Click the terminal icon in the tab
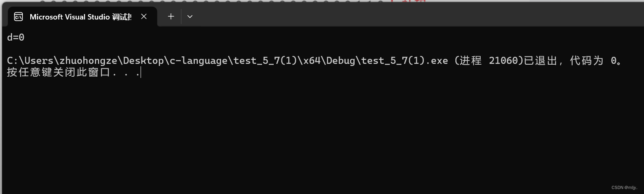 click(x=18, y=17)
